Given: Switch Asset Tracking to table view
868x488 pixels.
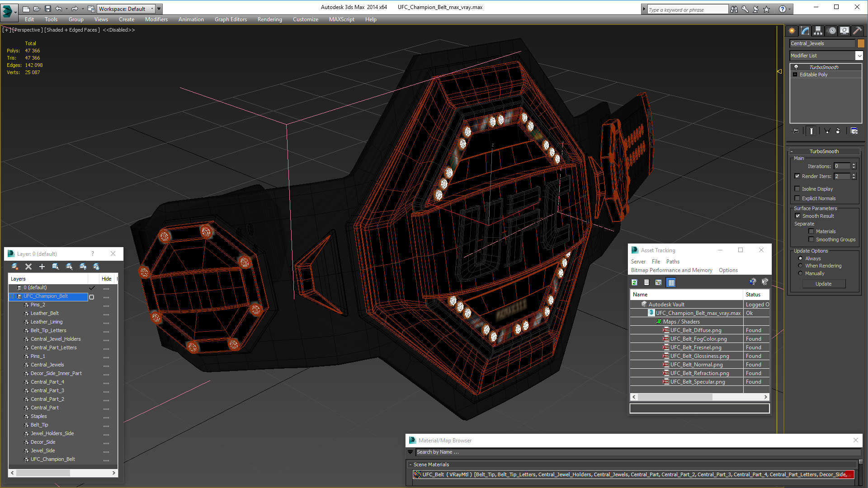Looking at the screenshot, I should [671, 282].
